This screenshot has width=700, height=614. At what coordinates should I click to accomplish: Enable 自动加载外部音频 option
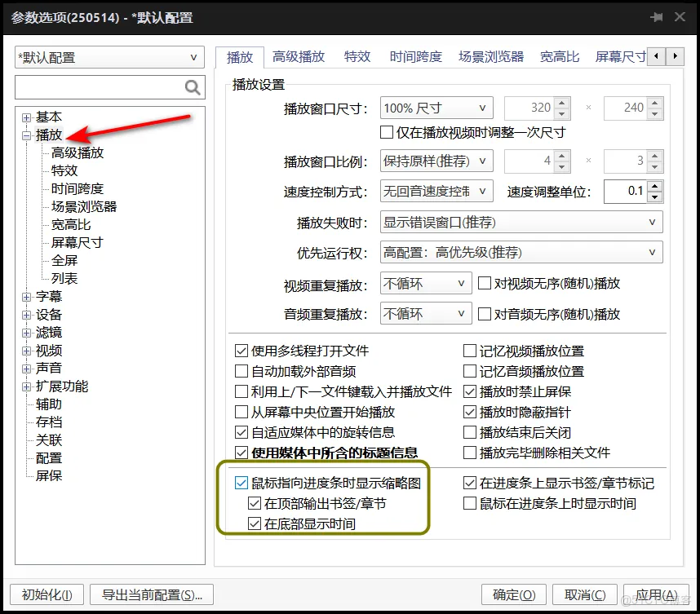pyautogui.click(x=241, y=369)
